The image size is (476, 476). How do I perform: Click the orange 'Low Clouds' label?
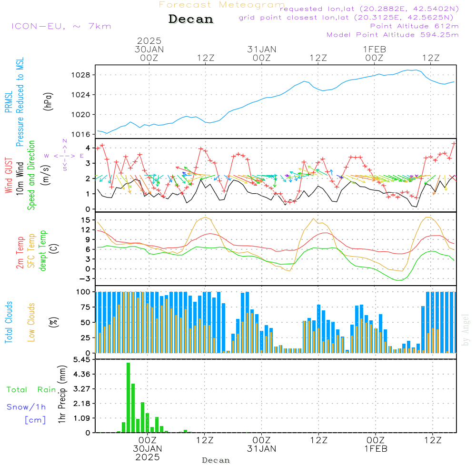[31, 322]
